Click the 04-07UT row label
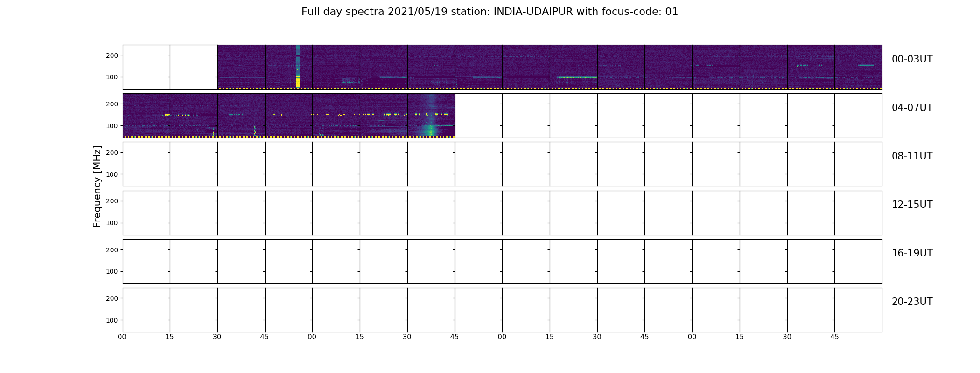Screen dimensions: 980x373 [x=912, y=108]
